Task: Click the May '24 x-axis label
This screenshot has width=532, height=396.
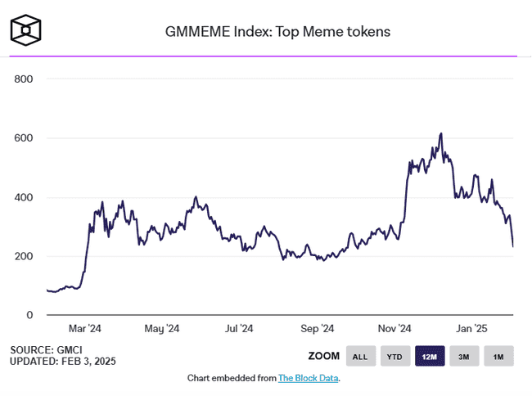Action: coord(162,329)
